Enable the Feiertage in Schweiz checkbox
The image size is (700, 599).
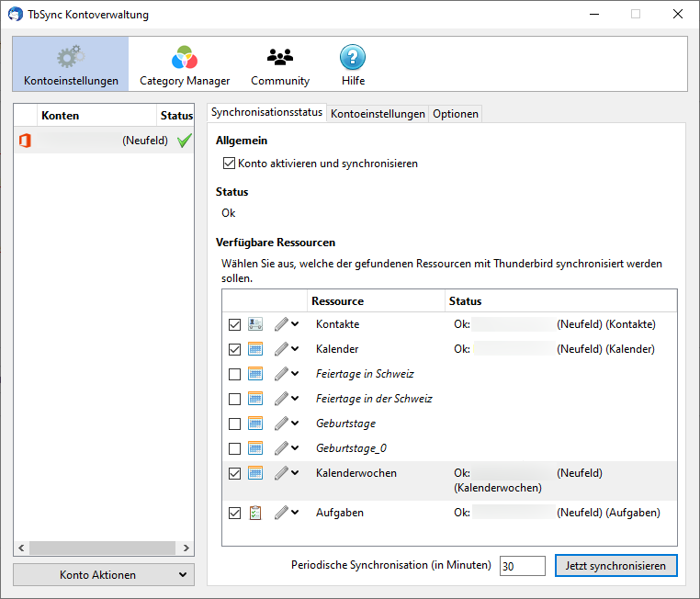click(234, 374)
